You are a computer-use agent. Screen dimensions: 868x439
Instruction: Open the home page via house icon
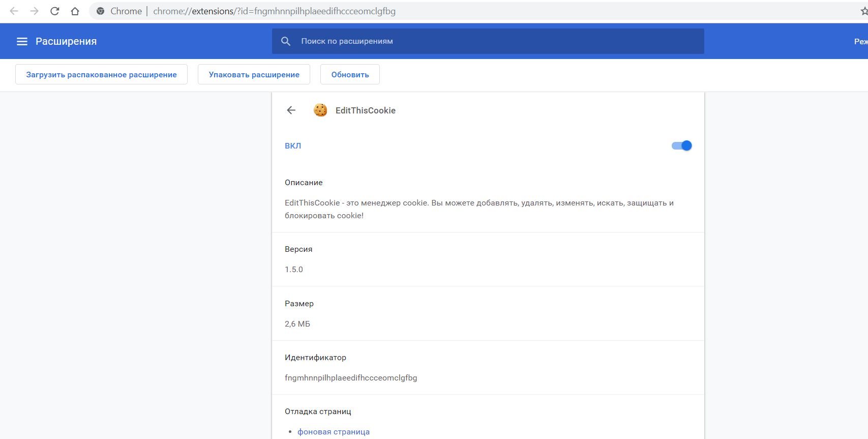tap(75, 11)
